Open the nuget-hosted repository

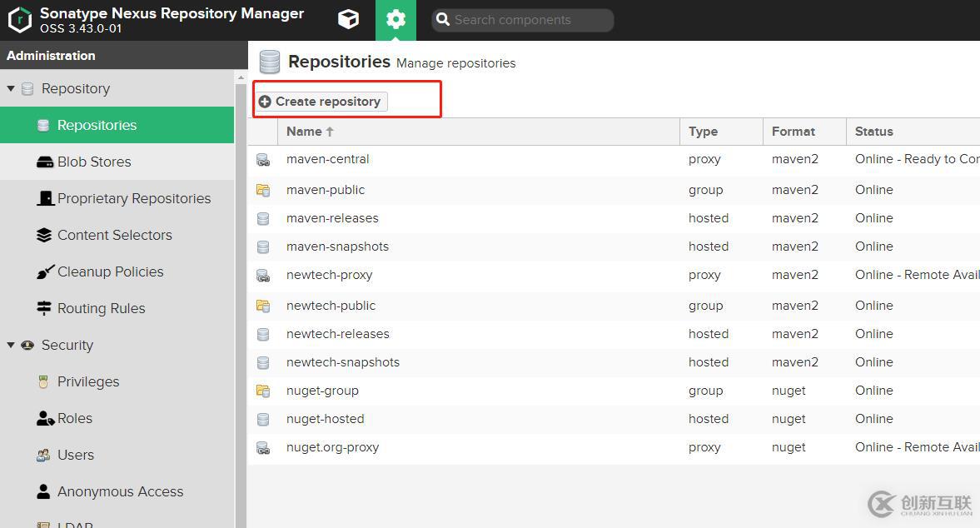pyautogui.click(x=325, y=419)
